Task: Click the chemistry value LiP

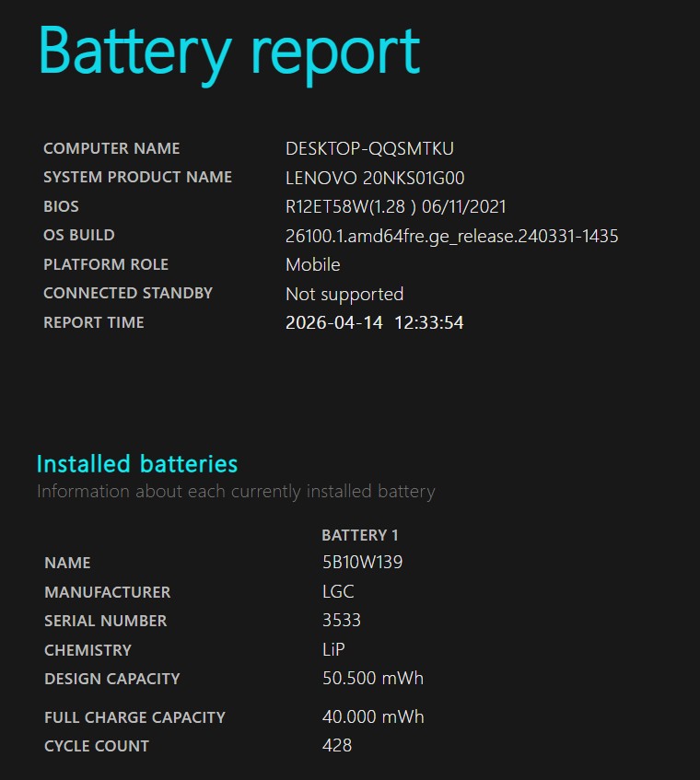Action: point(333,650)
